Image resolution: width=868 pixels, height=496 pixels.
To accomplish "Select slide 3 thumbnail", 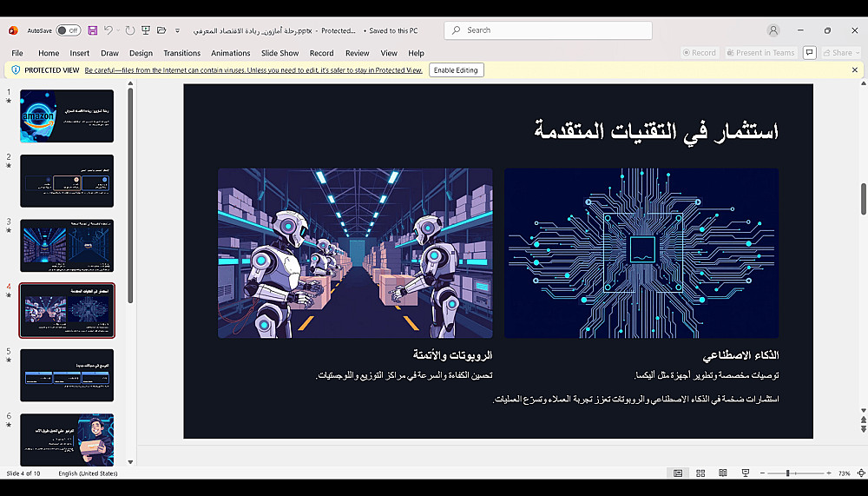I will [67, 246].
